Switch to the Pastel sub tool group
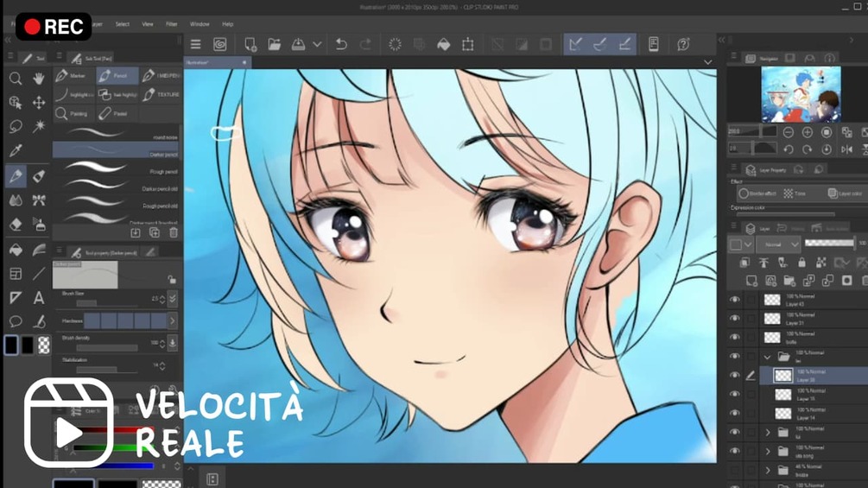 (x=117, y=113)
